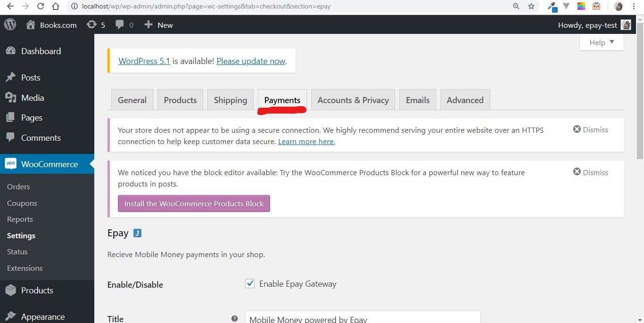
Task: Dismiss the HTTPS secure connection notice
Action: (591, 129)
